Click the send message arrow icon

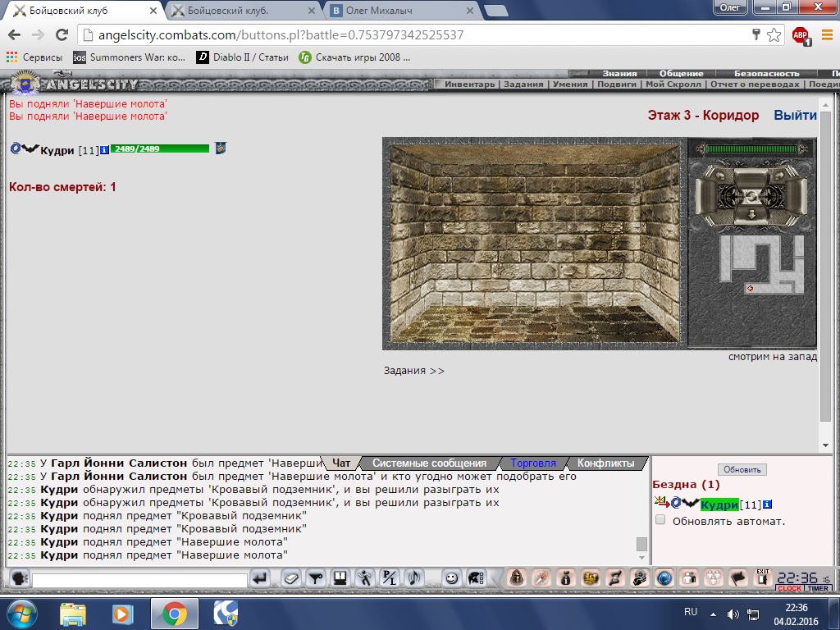click(x=260, y=578)
